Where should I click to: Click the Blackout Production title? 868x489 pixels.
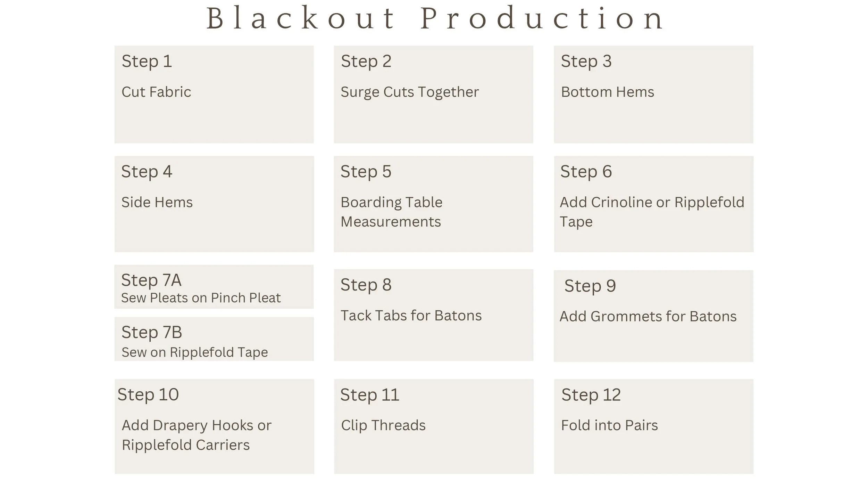(435, 18)
